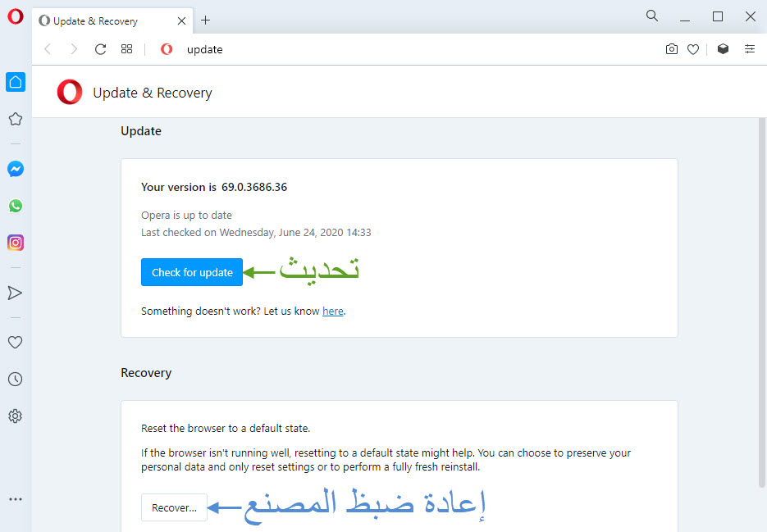Open History clock in the sidebar
The width and height of the screenshot is (767, 532).
point(15,379)
